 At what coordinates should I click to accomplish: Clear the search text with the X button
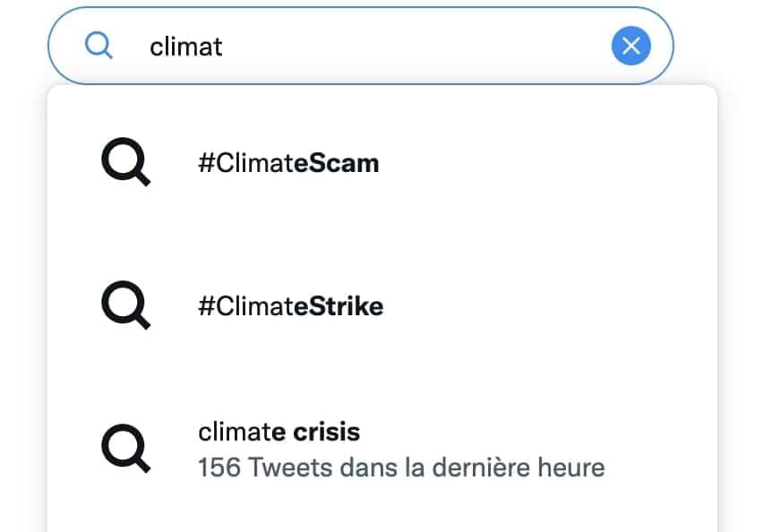(x=630, y=46)
